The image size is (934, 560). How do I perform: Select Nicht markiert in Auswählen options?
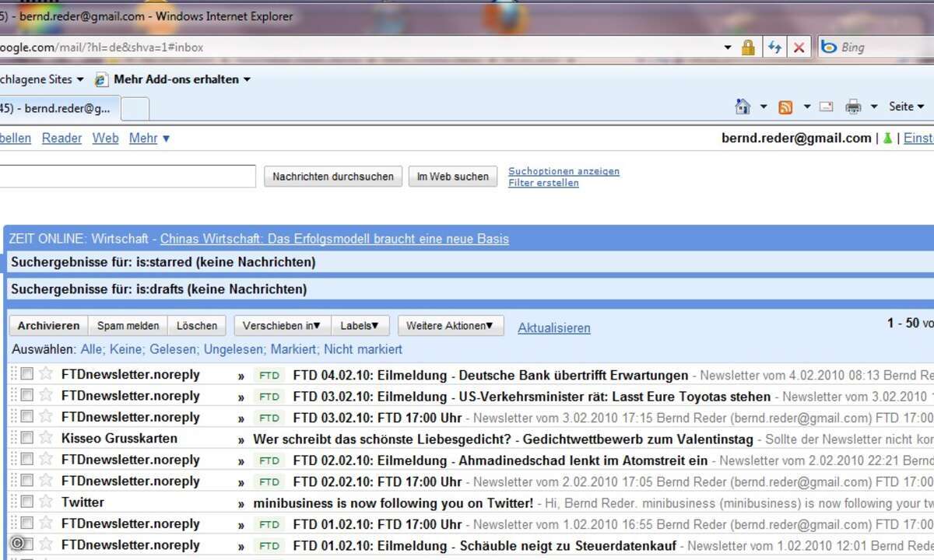363,349
